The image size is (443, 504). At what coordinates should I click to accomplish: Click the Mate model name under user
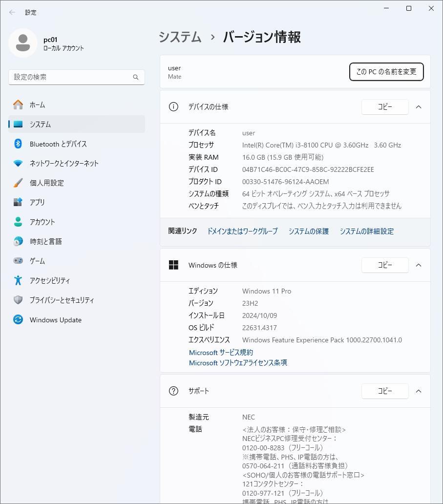(x=174, y=77)
